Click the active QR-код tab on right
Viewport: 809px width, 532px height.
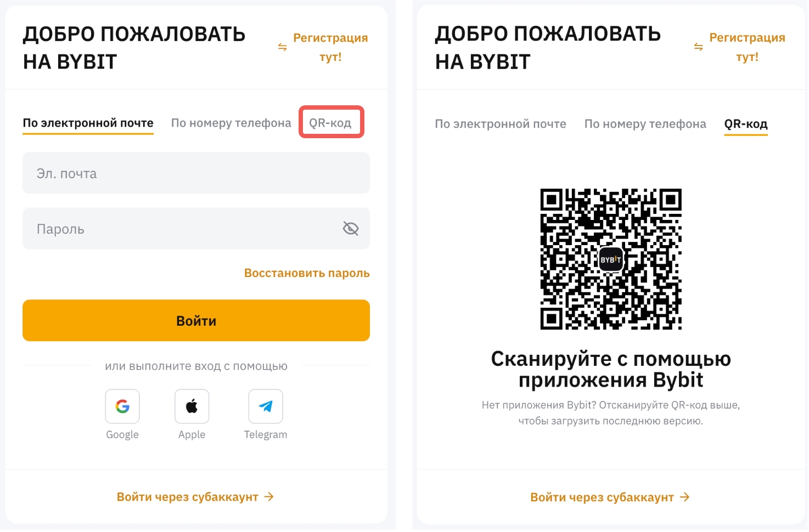tap(746, 124)
